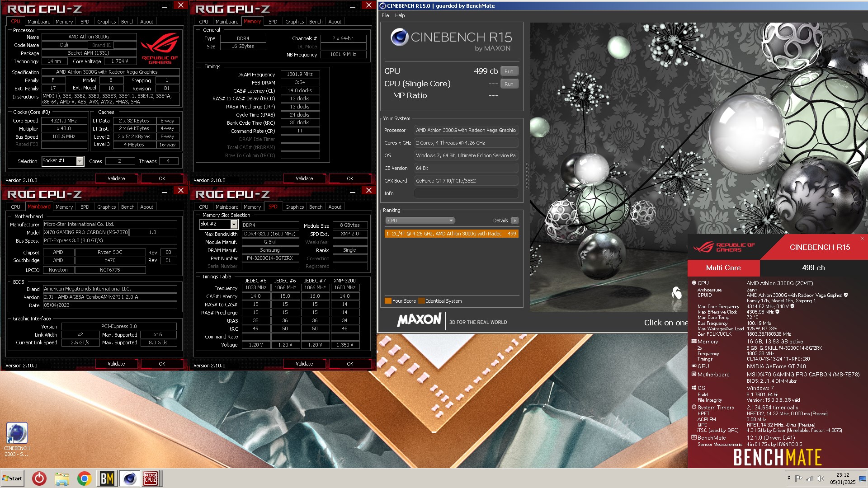
Task: Open CPU tab in CPU-Z Mainboard window
Action: (16, 207)
